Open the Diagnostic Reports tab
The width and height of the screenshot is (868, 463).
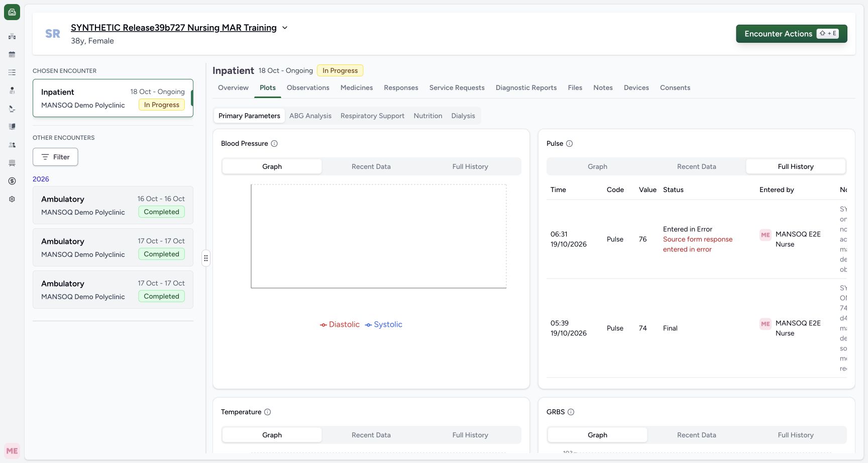tap(526, 87)
